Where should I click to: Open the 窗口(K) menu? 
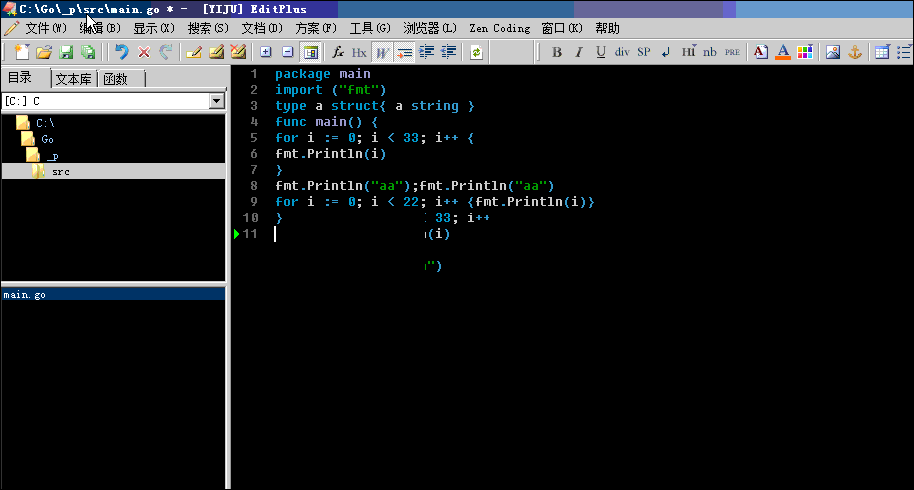tap(562, 29)
